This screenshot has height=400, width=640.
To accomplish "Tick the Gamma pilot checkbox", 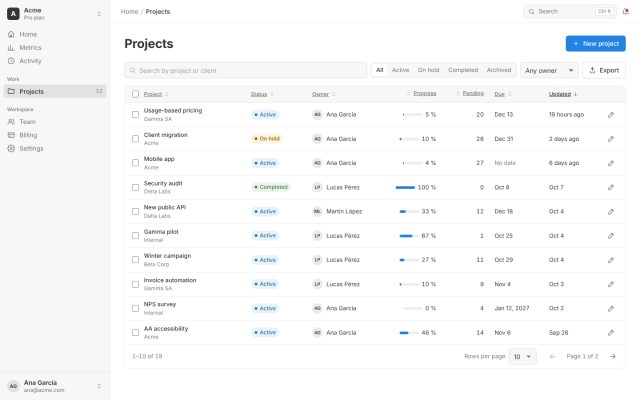I will tap(136, 236).
